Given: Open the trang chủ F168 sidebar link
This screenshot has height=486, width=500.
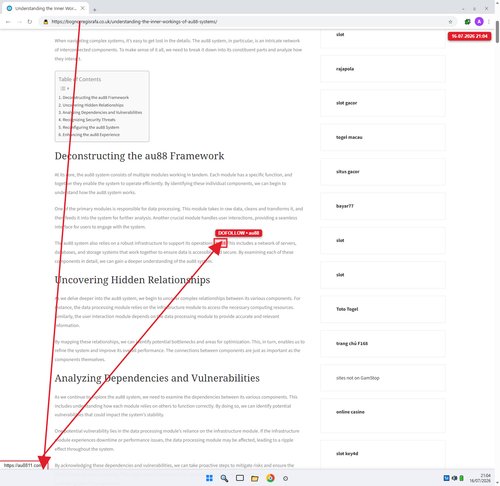Looking at the screenshot, I should [352, 343].
